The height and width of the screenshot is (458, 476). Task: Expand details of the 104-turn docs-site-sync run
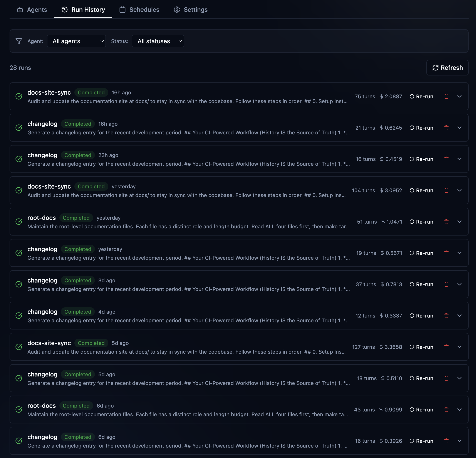click(x=459, y=190)
